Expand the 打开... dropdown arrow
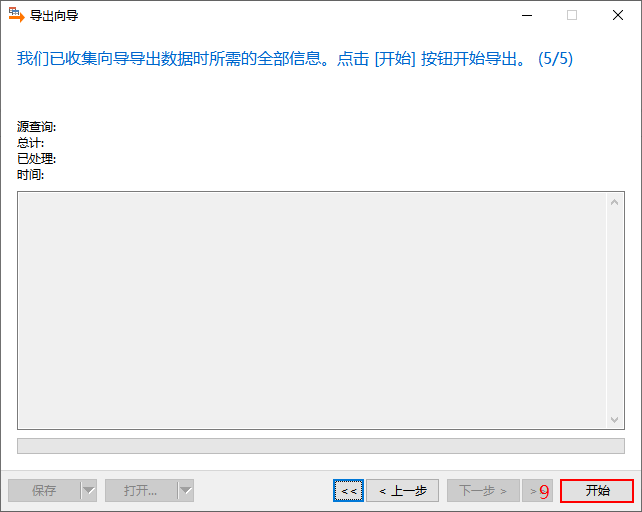The width and height of the screenshot is (642, 512). pyautogui.click(x=185, y=490)
